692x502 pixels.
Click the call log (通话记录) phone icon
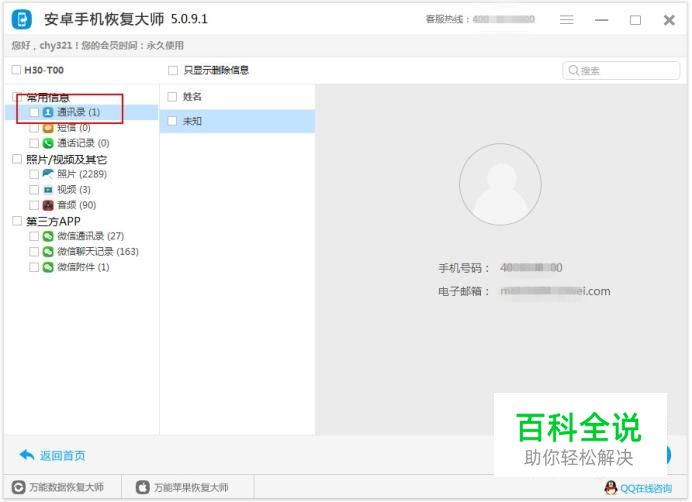click(x=48, y=143)
